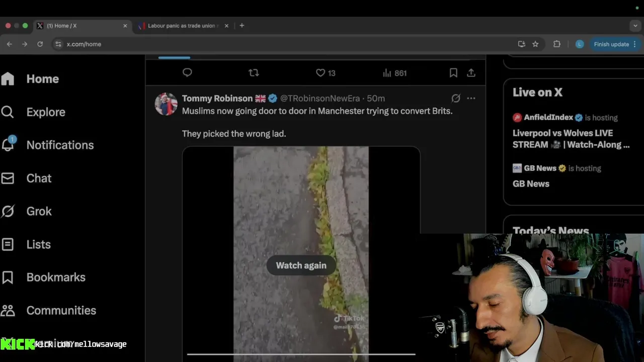Open the GB News live broadcast title
Viewport: 644px width, 362px height.
[531, 184]
